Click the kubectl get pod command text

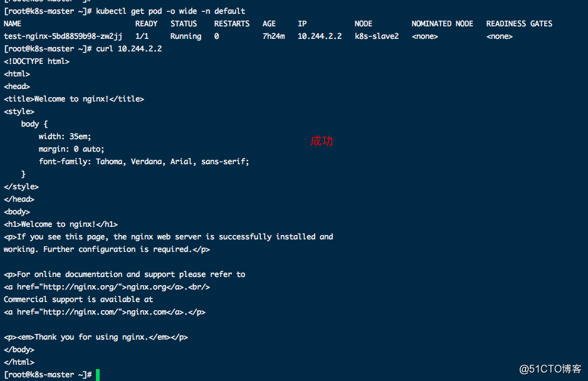[x=171, y=11]
